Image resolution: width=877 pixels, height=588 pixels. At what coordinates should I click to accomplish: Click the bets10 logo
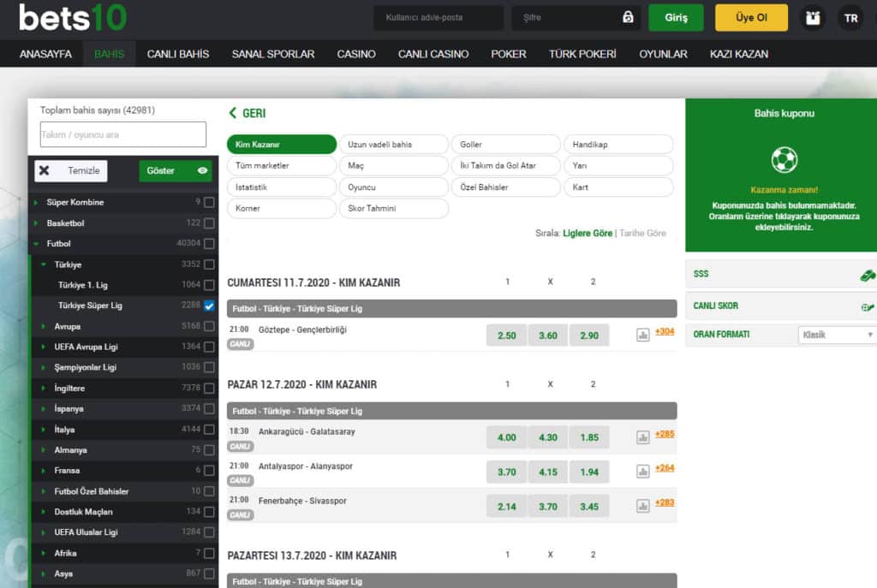(73, 17)
